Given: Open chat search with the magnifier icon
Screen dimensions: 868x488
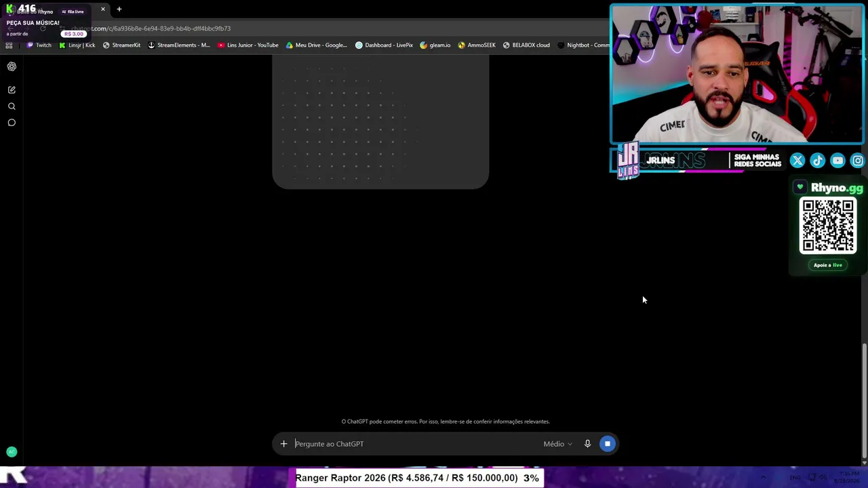Looking at the screenshot, I should (x=12, y=106).
